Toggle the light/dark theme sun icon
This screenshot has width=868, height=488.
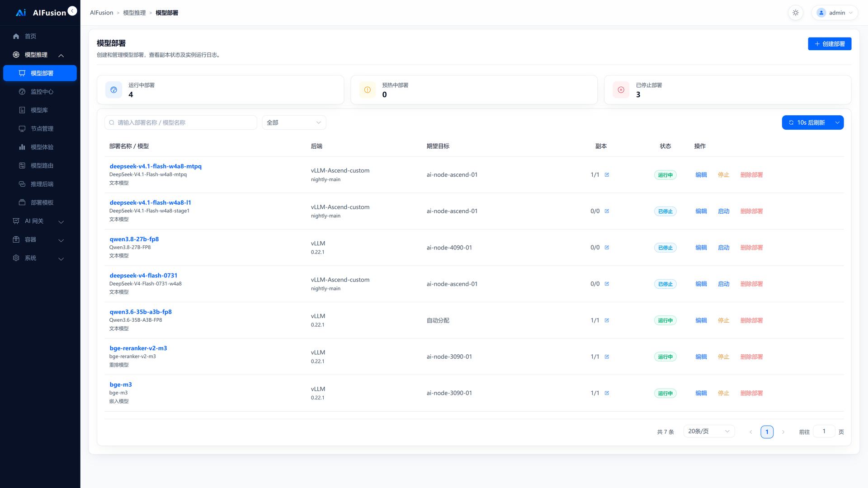[796, 13]
